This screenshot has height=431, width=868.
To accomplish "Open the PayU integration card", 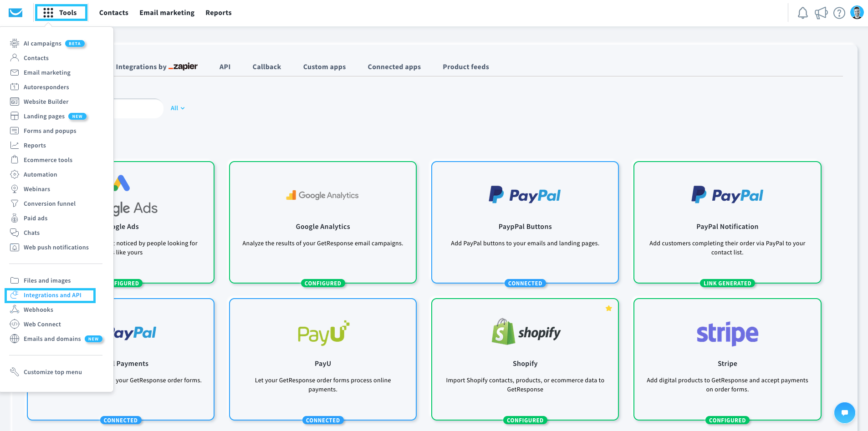I will [323, 359].
